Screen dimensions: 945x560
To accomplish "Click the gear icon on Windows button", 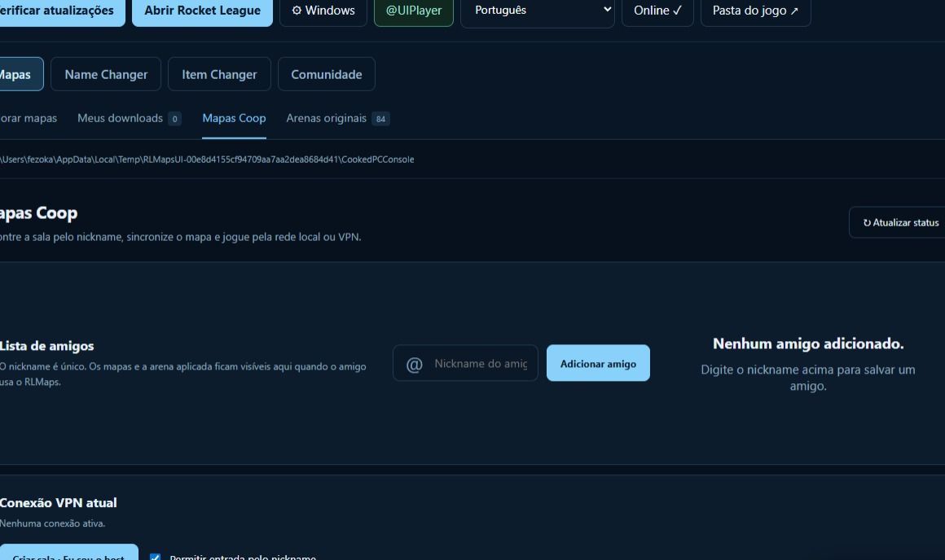I will tap(297, 11).
